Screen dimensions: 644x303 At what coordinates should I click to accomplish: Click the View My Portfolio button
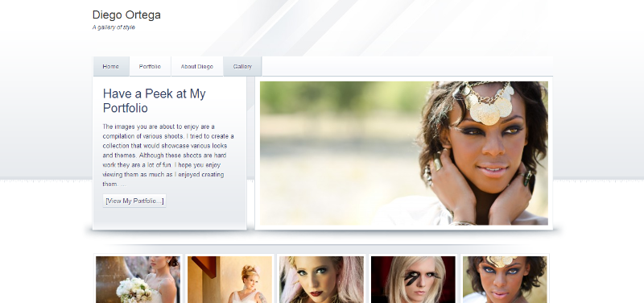134,201
